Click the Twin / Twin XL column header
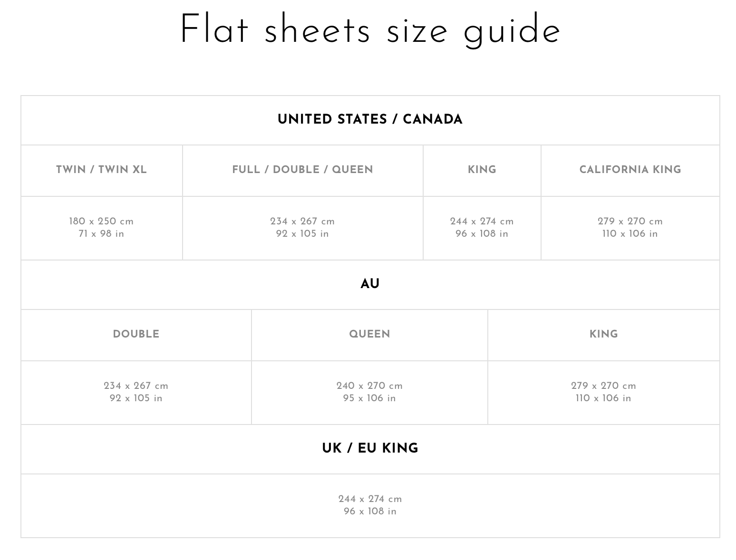 101,170
